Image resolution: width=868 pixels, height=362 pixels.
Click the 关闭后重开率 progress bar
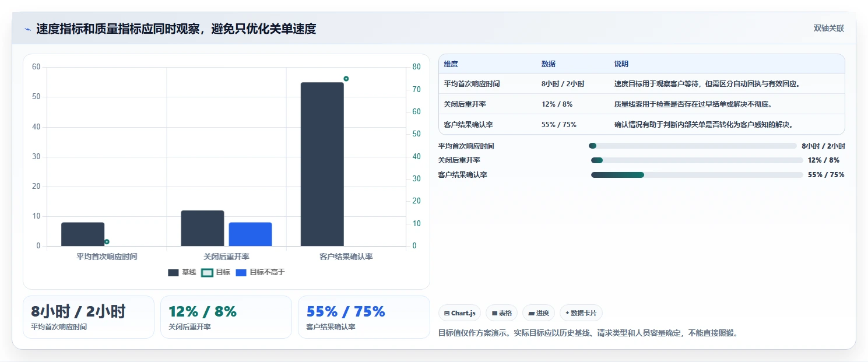pos(697,160)
